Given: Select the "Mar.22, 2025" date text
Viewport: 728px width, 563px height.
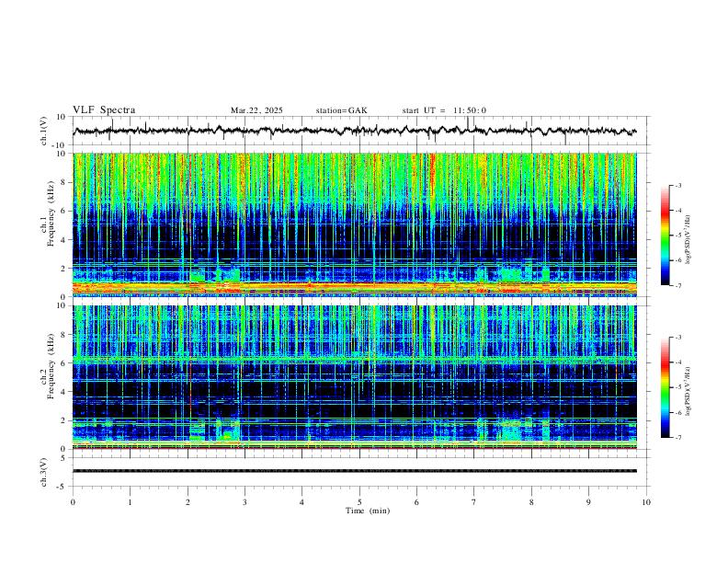Looking at the screenshot, I should click(x=256, y=110).
